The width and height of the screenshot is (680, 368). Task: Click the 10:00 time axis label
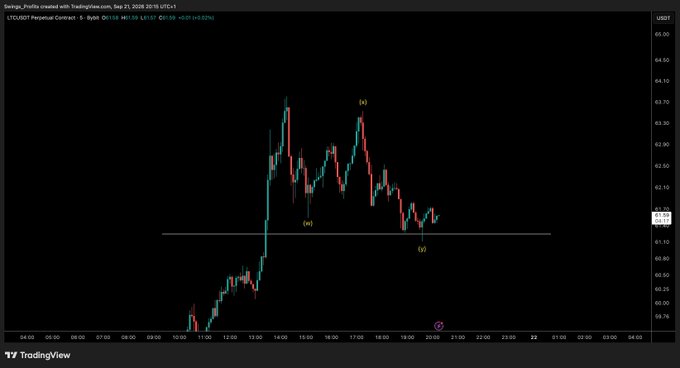tap(179, 337)
